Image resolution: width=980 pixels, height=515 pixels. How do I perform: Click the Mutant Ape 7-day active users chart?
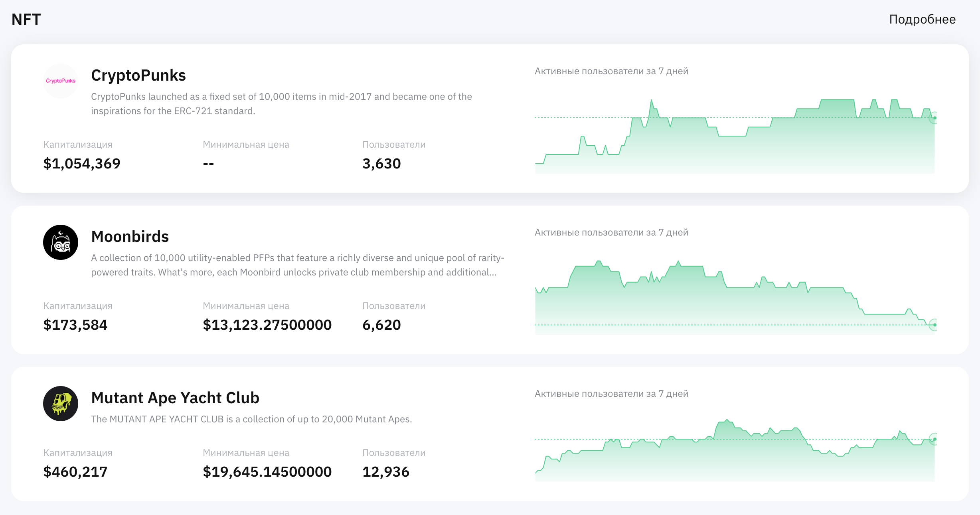coord(735,450)
